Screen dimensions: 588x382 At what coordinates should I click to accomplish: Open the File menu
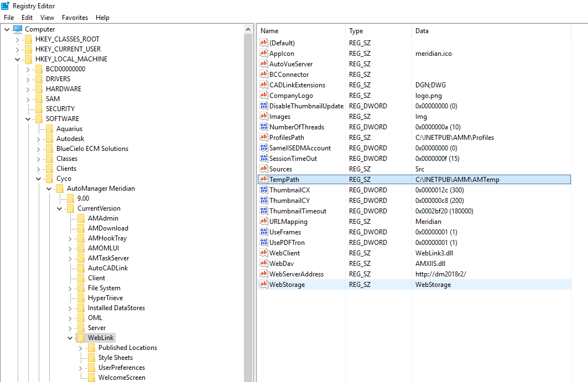point(9,18)
